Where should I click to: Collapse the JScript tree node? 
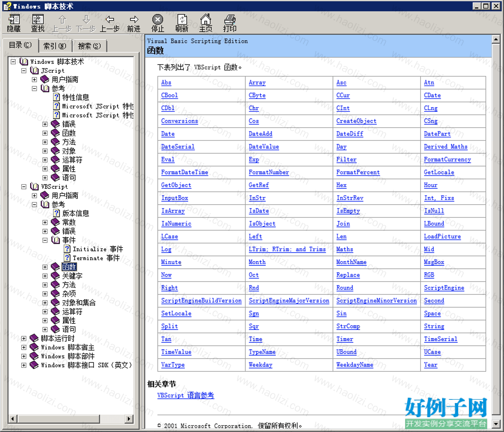24,71
